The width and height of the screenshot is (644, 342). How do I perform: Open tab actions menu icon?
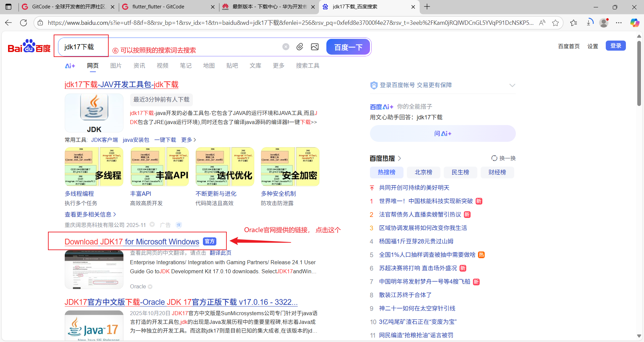pyautogui.click(x=8, y=7)
